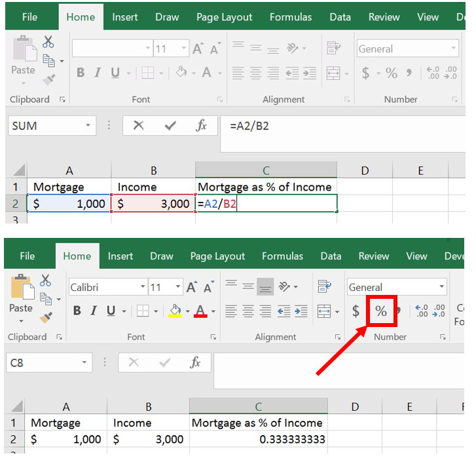Viewport: 476px width, 464px height.
Task: Toggle Align Right in lower ribbon
Action: [x=265, y=311]
